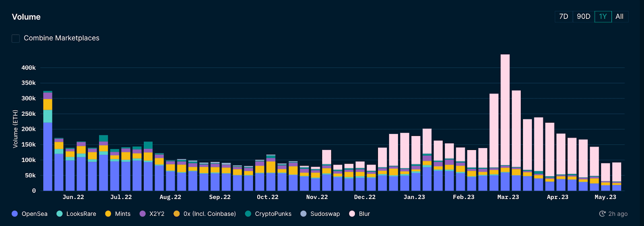Toggle the Sudoswap legend dot
This screenshot has width=644, height=226.
tap(303, 214)
